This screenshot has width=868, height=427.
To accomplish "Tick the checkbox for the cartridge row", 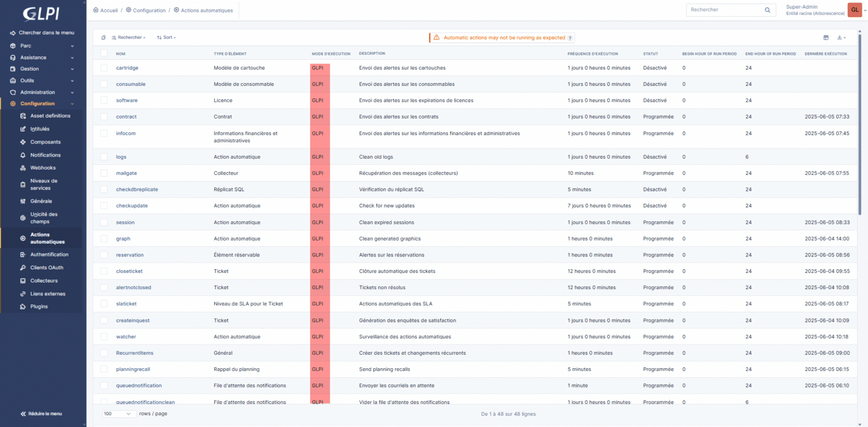I will pyautogui.click(x=104, y=68).
